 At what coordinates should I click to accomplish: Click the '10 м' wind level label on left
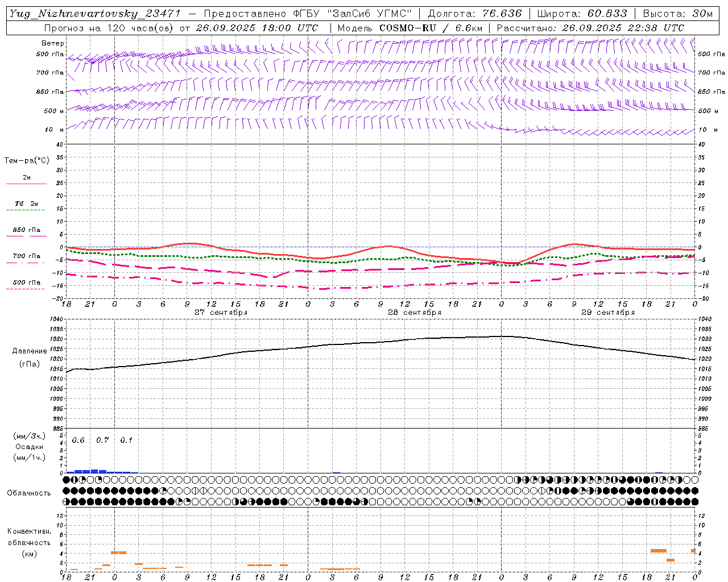click(55, 130)
